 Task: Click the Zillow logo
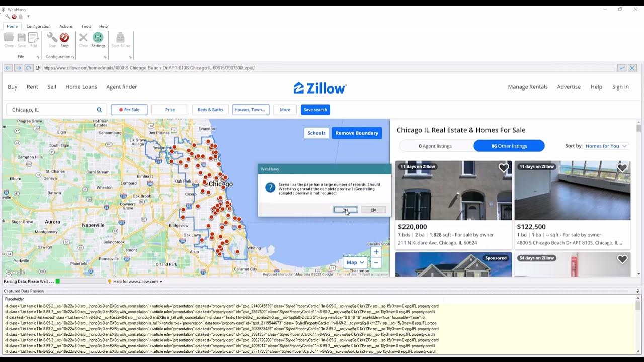320,88
